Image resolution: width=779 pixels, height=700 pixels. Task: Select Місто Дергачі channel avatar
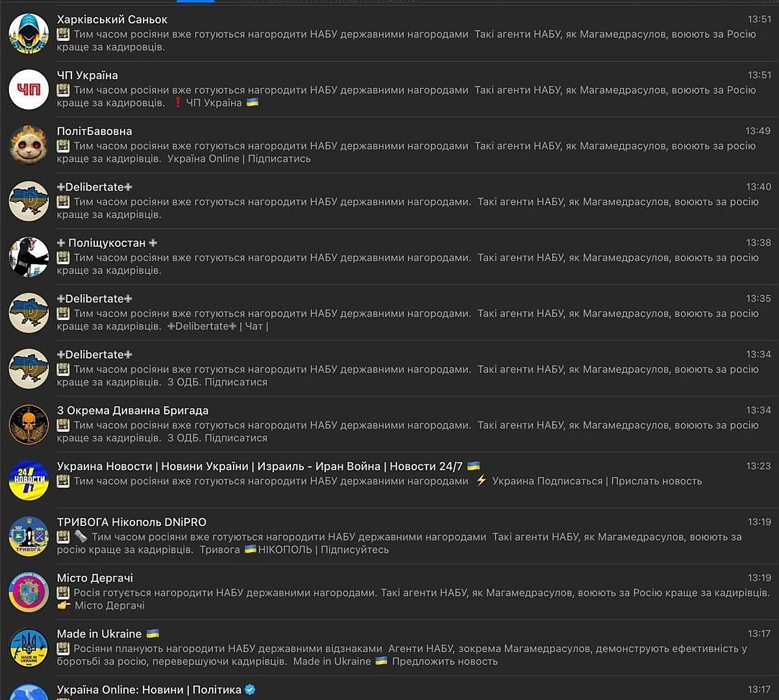29,592
